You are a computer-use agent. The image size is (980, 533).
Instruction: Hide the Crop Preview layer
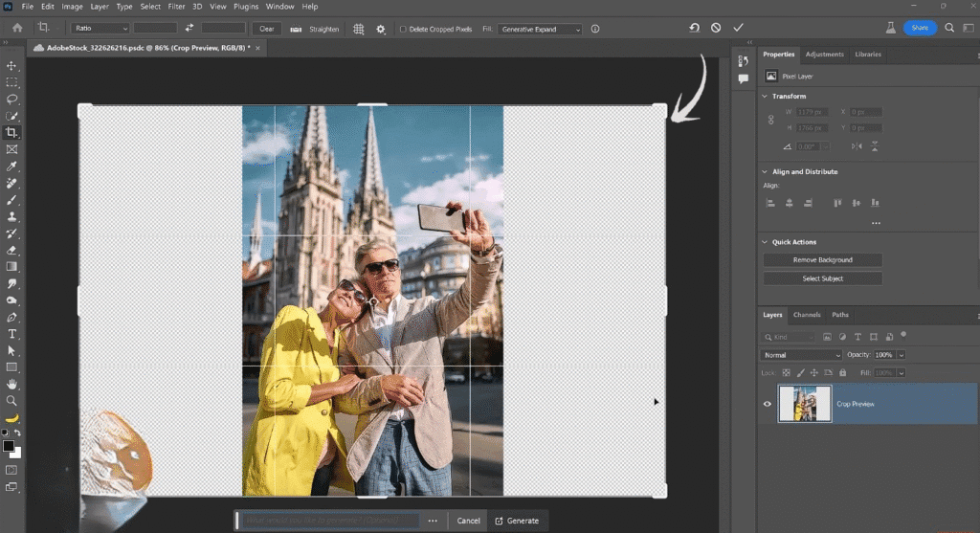(x=767, y=404)
